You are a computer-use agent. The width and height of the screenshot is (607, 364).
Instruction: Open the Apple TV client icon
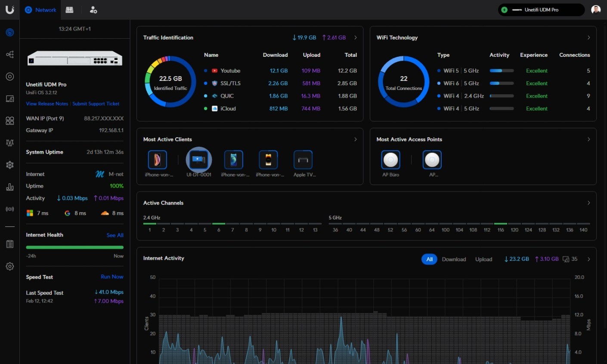[x=303, y=160]
